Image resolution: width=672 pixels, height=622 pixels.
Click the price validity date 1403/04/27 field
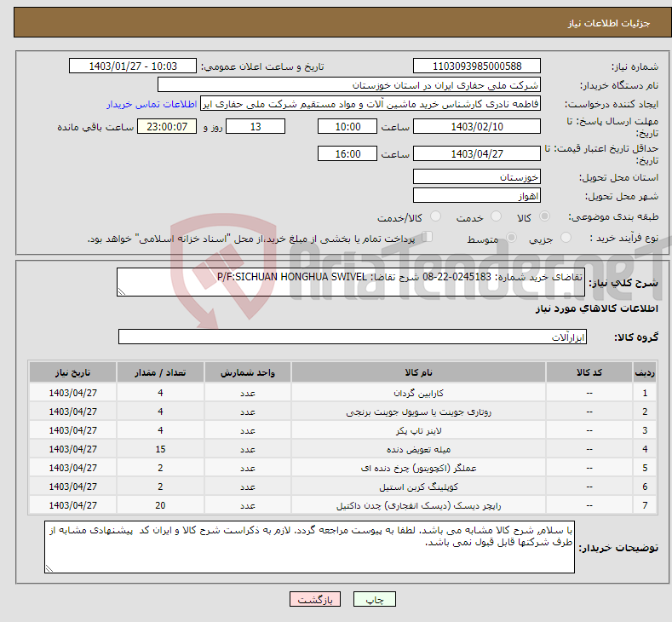pyautogui.click(x=477, y=153)
